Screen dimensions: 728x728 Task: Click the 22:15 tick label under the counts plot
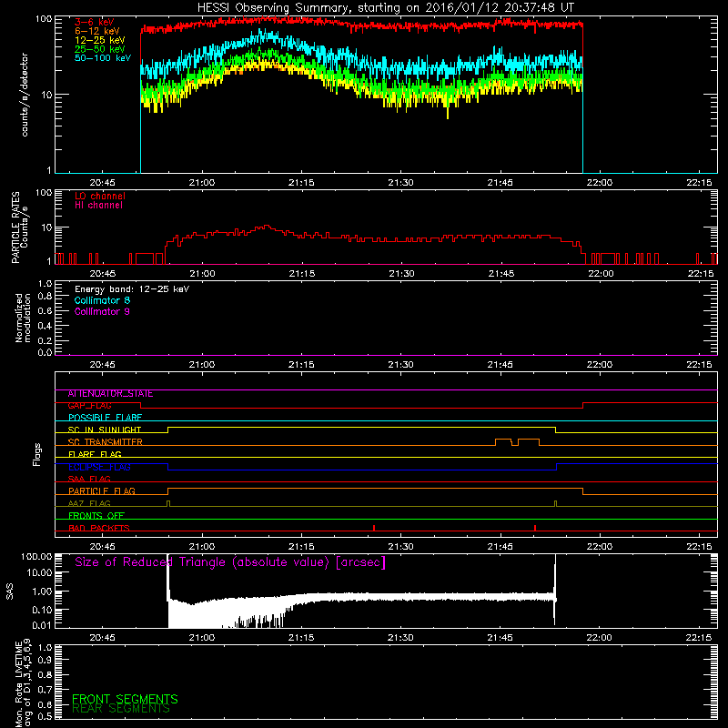(x=699, y=183)
